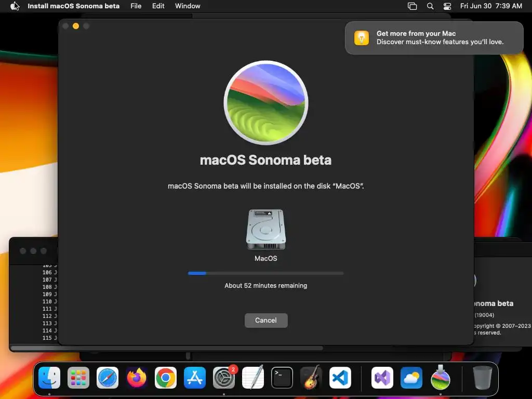532x399 pixels.
Task: Open the Trash from the dock
Action: (483, 378)
